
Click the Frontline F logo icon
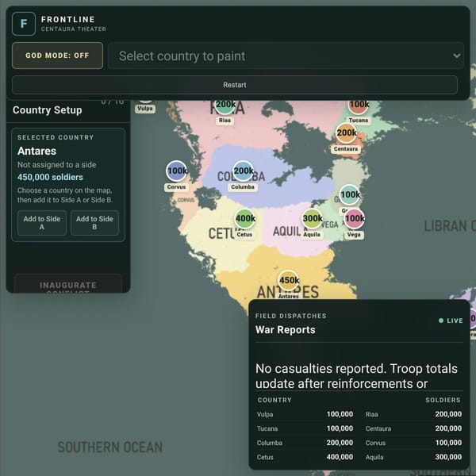24,24
